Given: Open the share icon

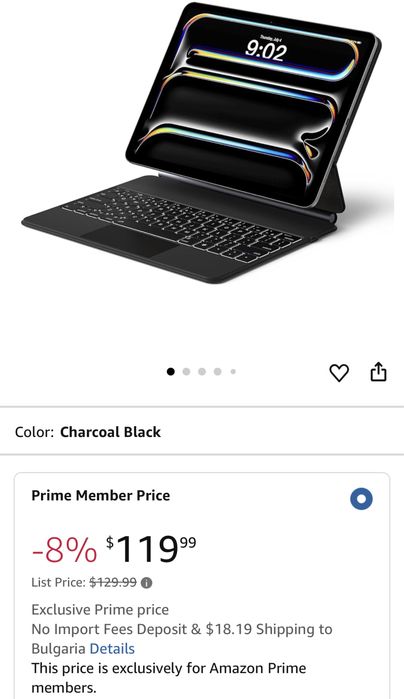Looking at the screenshot, I should [x=378, y=372].
